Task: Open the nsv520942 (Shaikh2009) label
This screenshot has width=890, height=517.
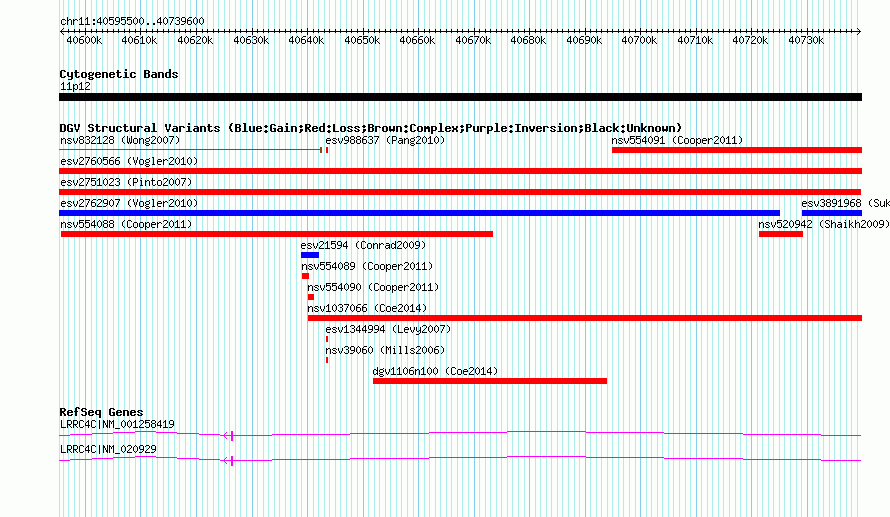Action: [x=824, y=224]
